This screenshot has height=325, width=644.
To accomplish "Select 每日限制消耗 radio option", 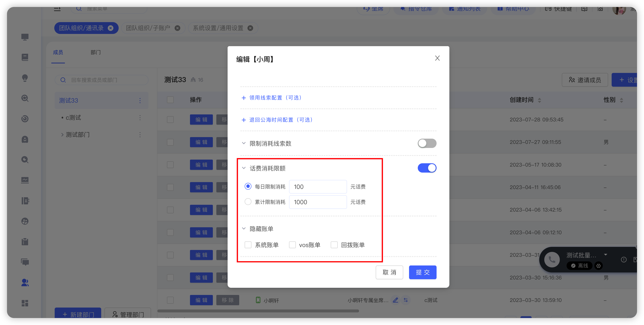I will coord(248,187).
